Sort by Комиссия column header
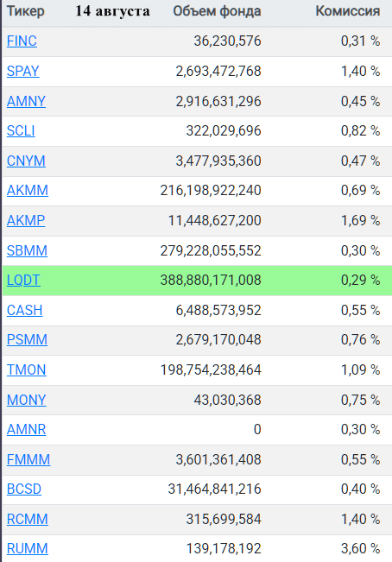 [x=348, y=11]
